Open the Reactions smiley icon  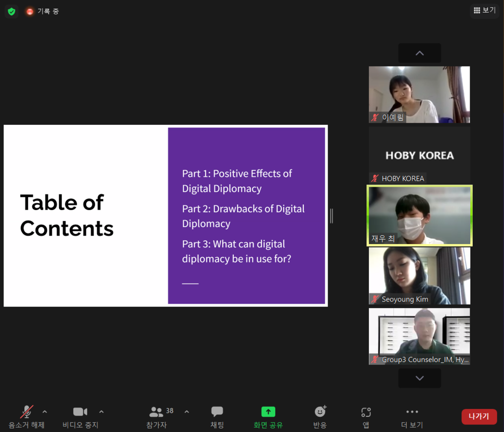coord(320,411)
